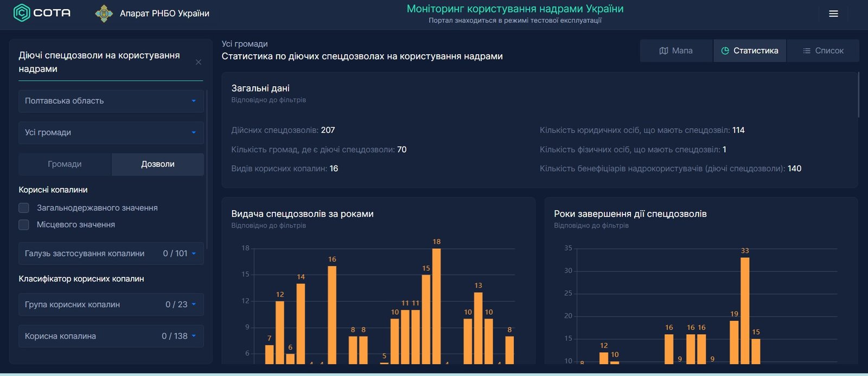Select the Громади tab
Image resolution: width=868 pixels, height=376 pixels.
tap(65, 164)
